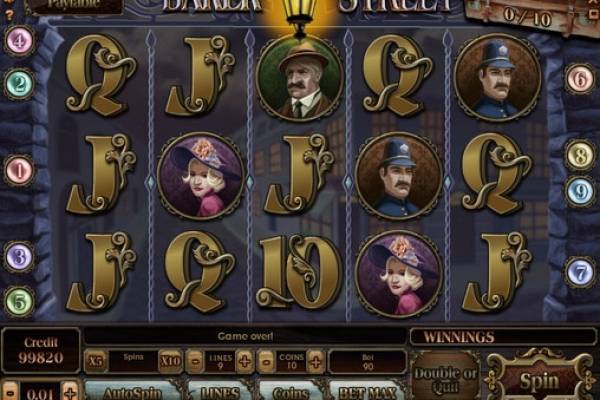Decrease coins with minus button
The image size is (600, 400).
266,361
